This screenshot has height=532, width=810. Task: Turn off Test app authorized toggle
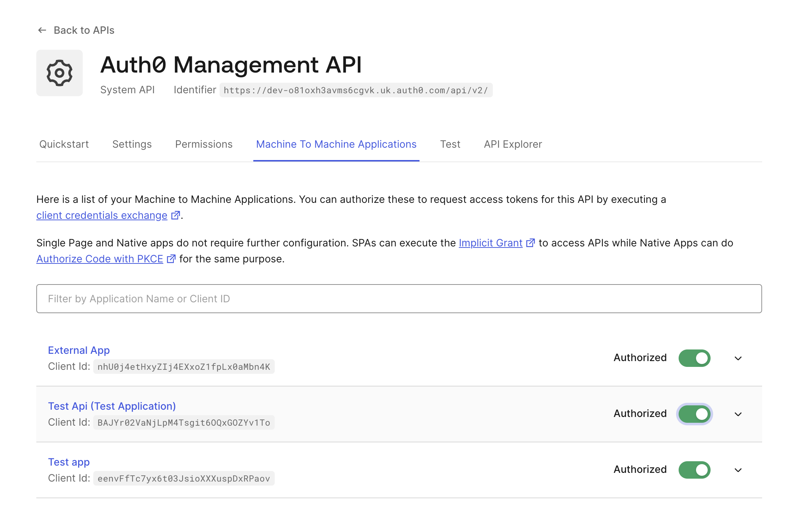point(694,470)
